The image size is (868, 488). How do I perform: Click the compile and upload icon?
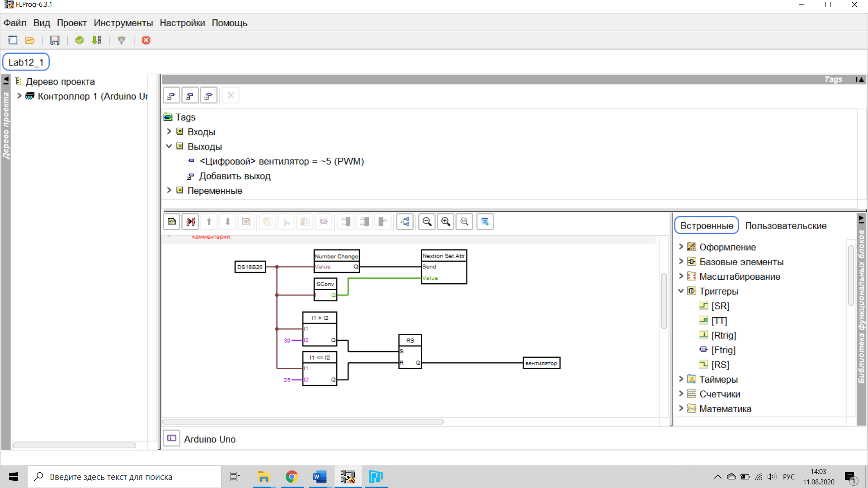(97, 40)
